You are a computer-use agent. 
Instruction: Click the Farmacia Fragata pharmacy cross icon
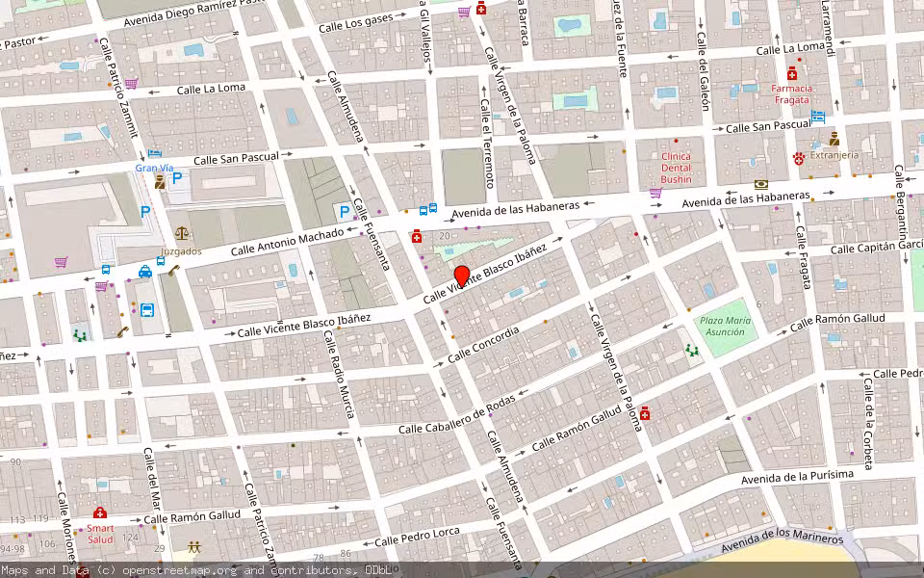click(x=792, y=74)
